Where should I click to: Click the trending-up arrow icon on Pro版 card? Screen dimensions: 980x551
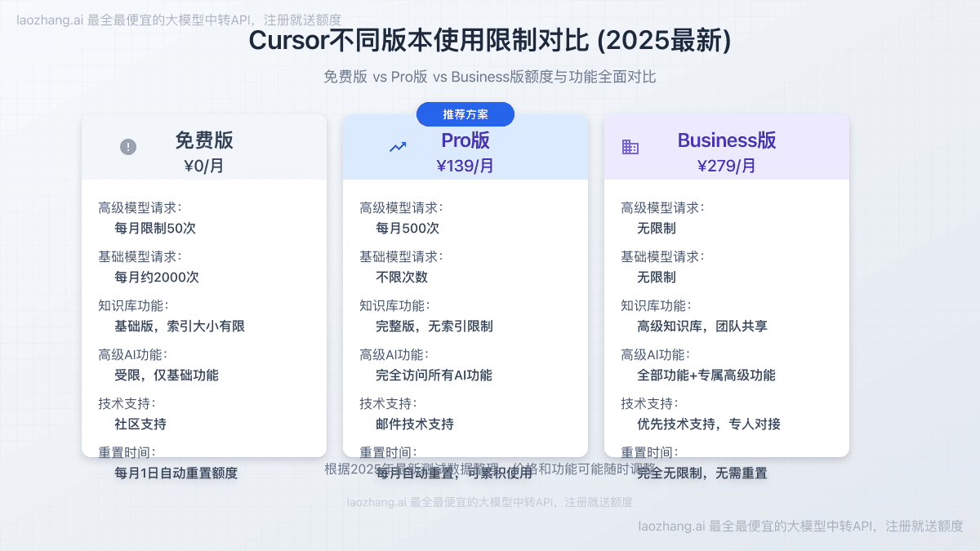pos(398,147)
